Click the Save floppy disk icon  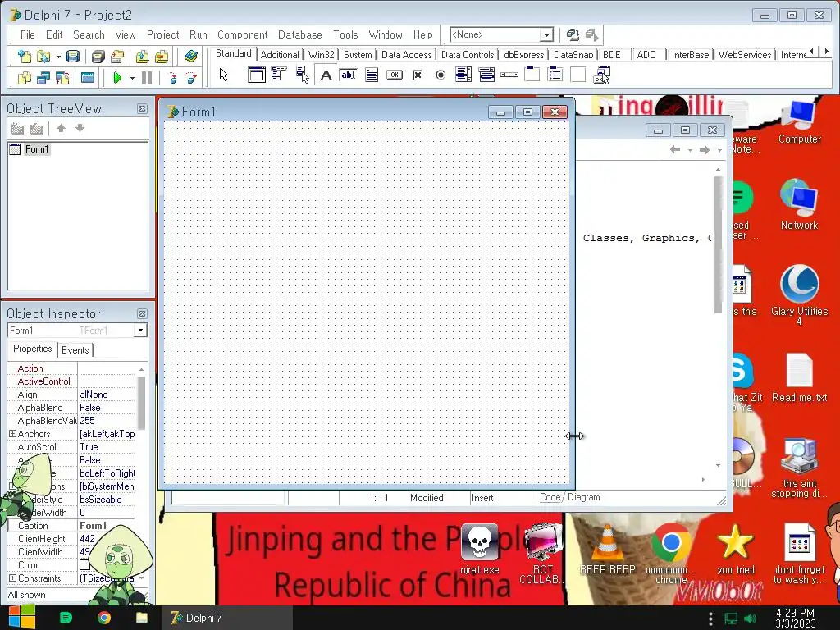tap(73, 57)
